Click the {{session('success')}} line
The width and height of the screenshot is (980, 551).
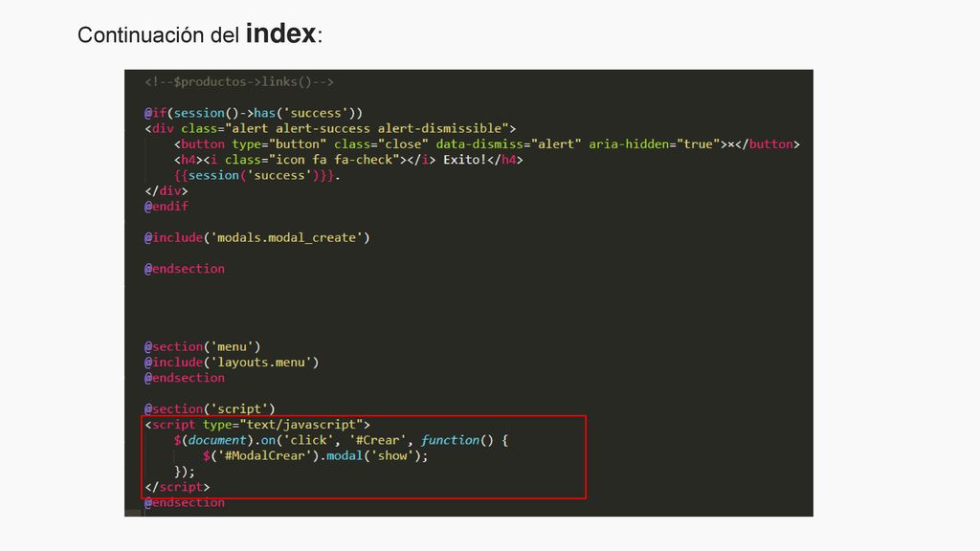pos(256,176)
